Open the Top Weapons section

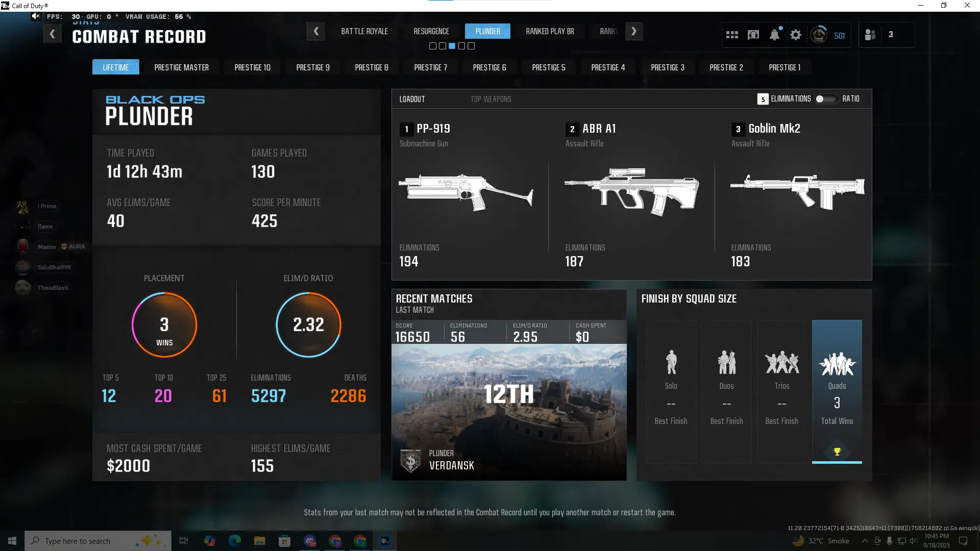pyautogui.click(x=491, y=99)
